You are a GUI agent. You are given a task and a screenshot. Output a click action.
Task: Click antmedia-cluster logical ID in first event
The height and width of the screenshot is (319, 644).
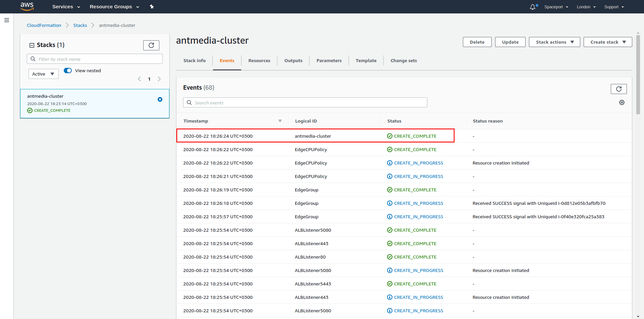pos(313,136)
